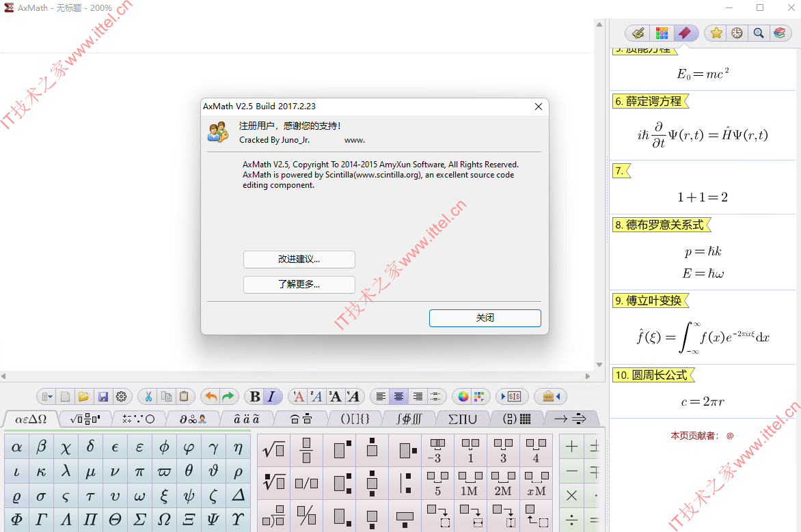Switch to accents â ä ã tab
Viewport: 801px width, 532px height.
[x=247, y=419]
